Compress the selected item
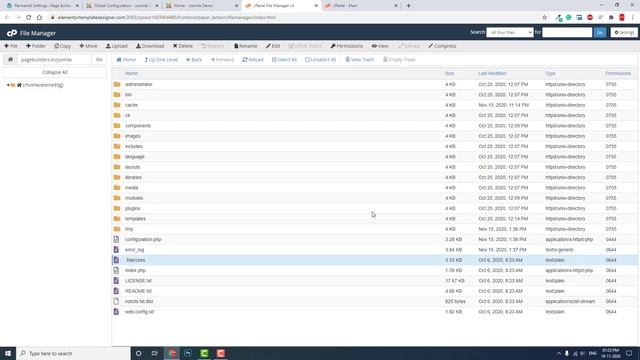The width and height of the screenshot is (640, 360). click(x=442, y=46)
